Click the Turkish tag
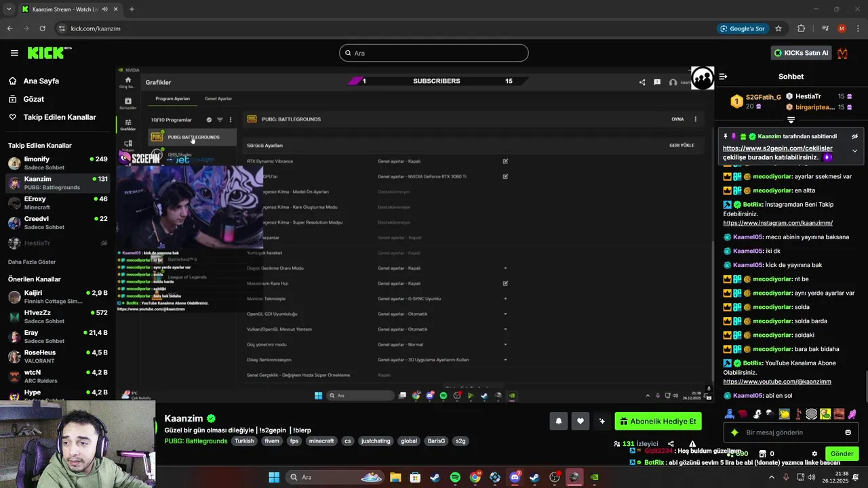This screenshot has width=868, height=488. click(x=244, y=441)
